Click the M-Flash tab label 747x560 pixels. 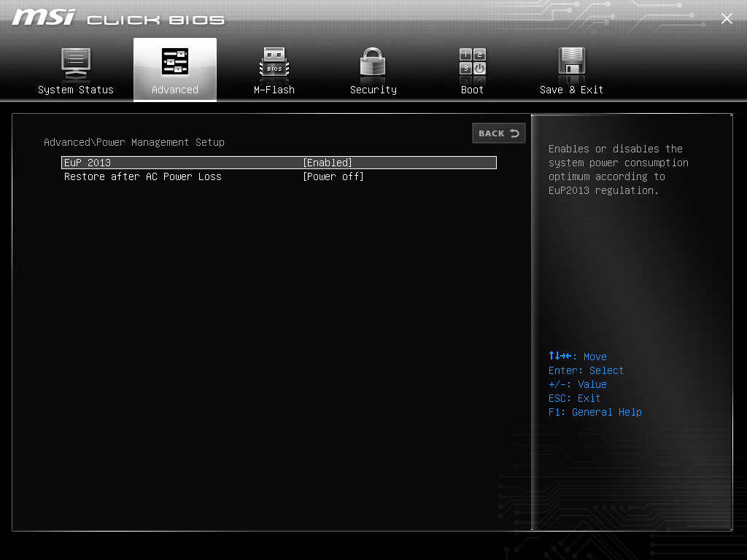point(274,90)
